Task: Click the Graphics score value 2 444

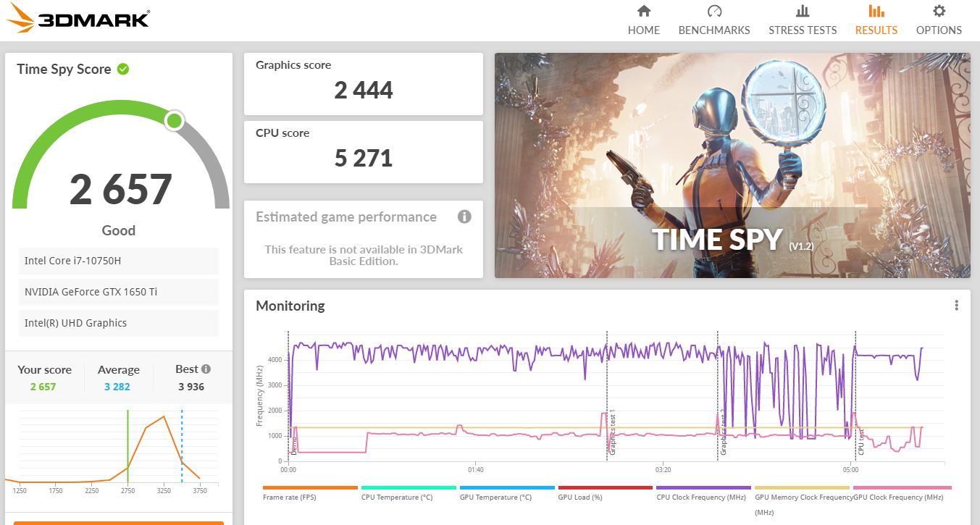Action: click(x=364, y=91)
